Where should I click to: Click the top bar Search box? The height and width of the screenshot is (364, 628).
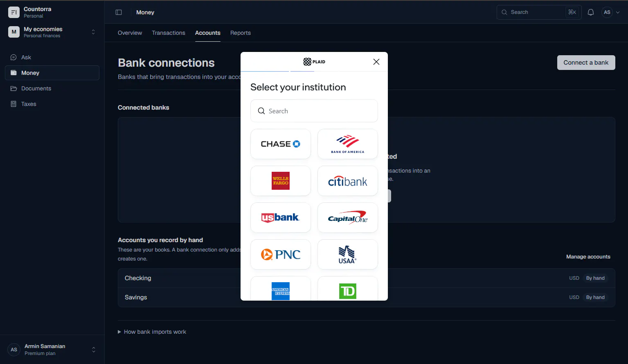tap(539, 12)
